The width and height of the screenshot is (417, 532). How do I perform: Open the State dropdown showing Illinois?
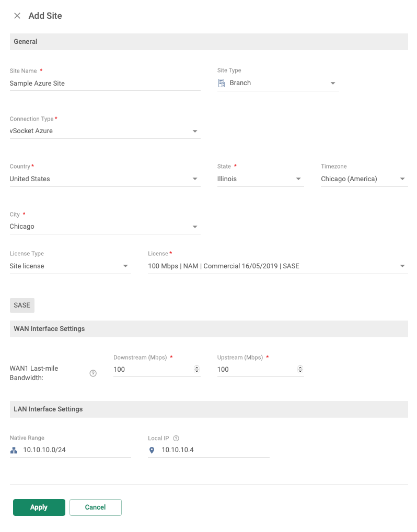pyautogui.click(x=298, y=179)
